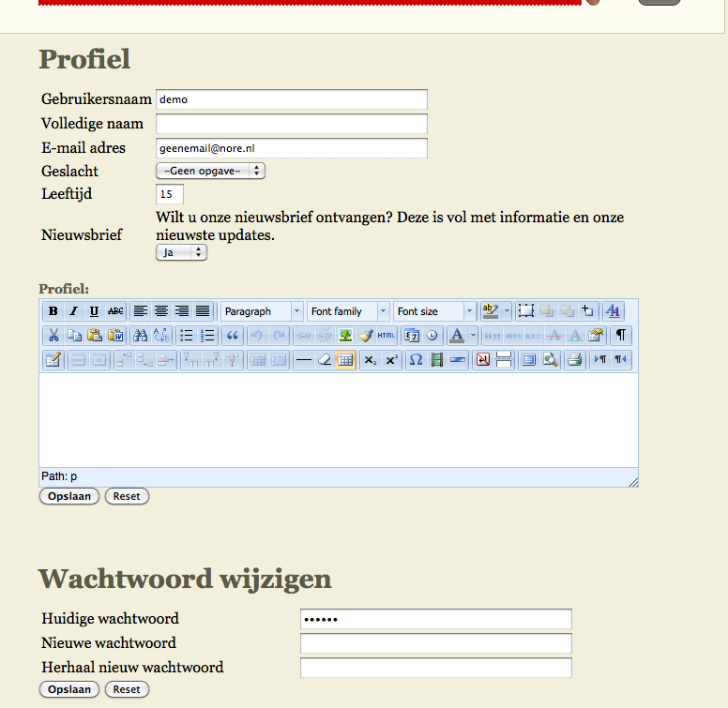Open the HTML source editor
728x708 pixels.
[387, 336]
